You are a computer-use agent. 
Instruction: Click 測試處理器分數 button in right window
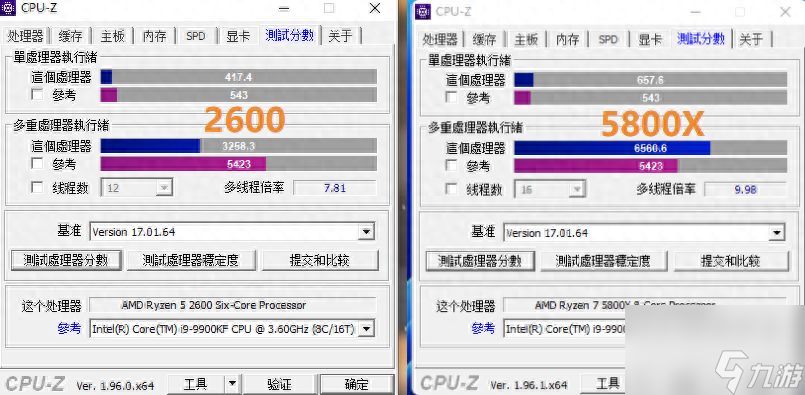(x=480, y=261)
